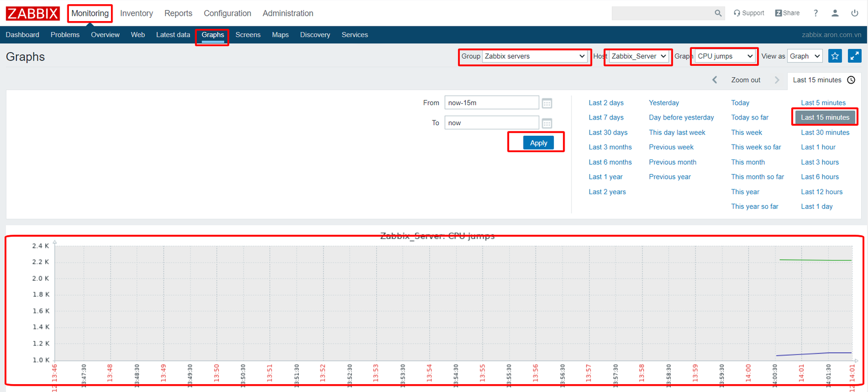The image size is (868, 392).
Task: Select This week so far range
Action: 756,147
